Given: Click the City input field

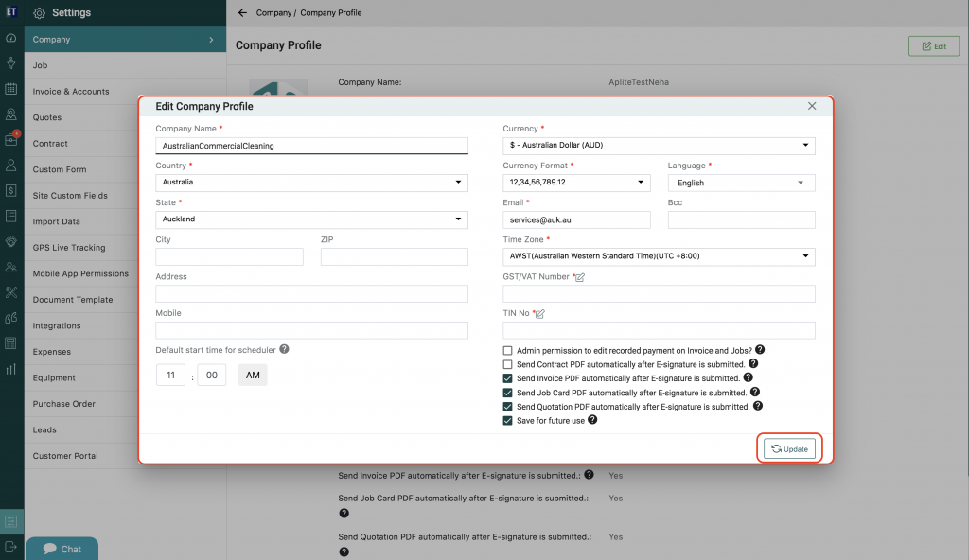Looking at the screenshot, I should (229, 257).
